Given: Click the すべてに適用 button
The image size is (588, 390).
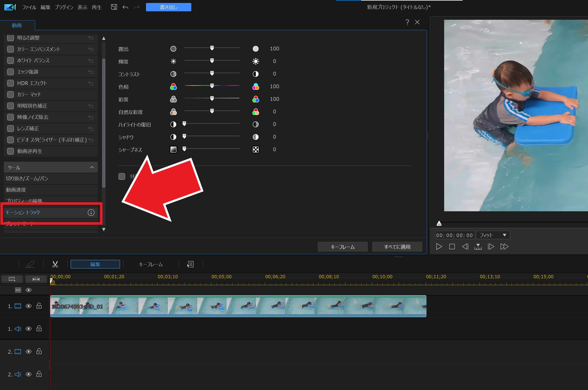Looking at the screenshot, I should tap(397, 247).
